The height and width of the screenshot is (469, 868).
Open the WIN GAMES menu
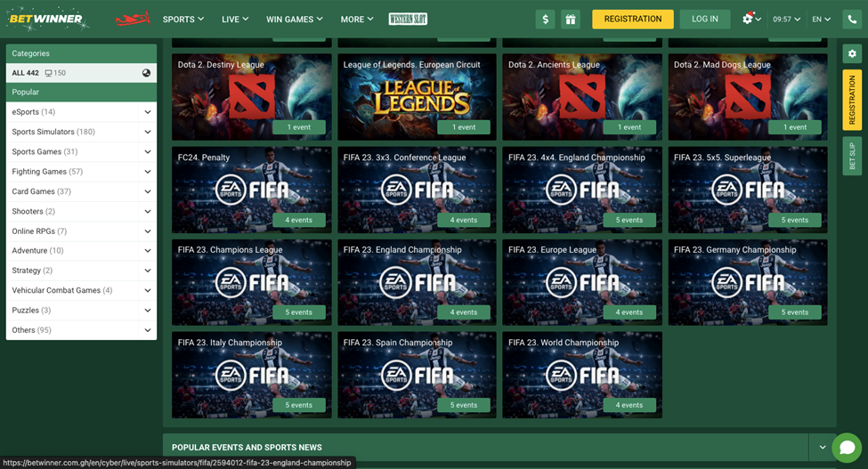294,20
